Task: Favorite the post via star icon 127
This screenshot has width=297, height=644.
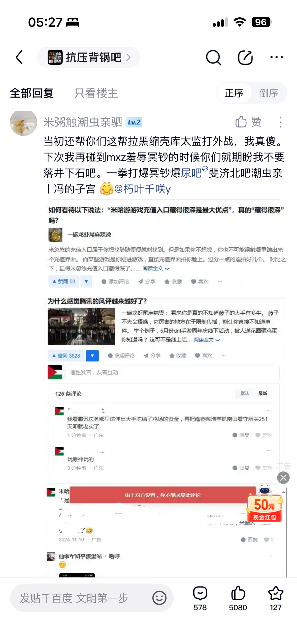Action: (276, 598)
